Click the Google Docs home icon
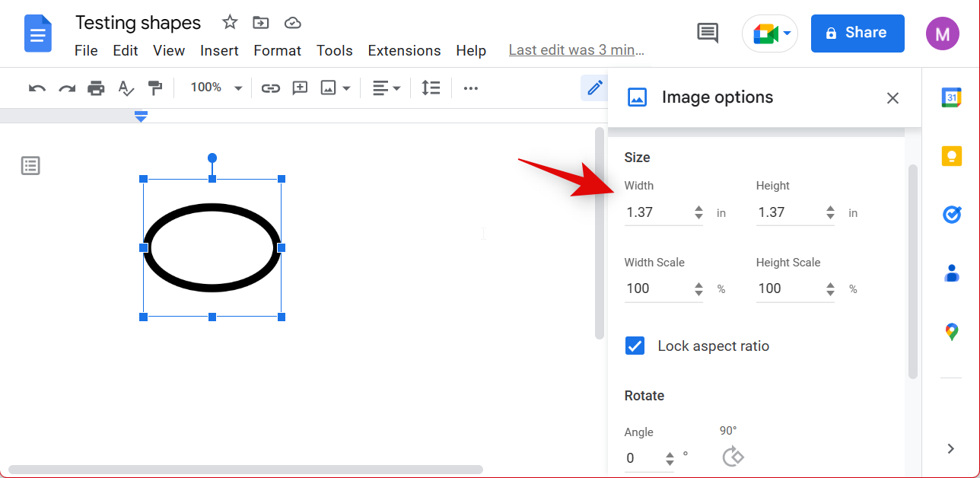The image size is (980, 478). click(38, 34)
